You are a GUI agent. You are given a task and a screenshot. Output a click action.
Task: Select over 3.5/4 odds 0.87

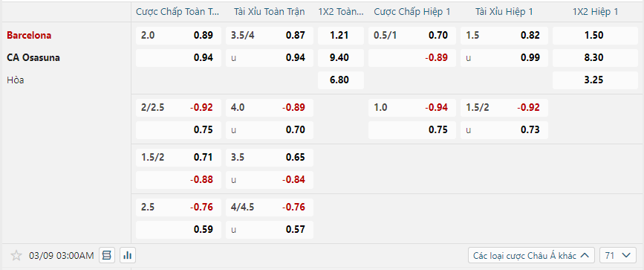tap(270, 36)
